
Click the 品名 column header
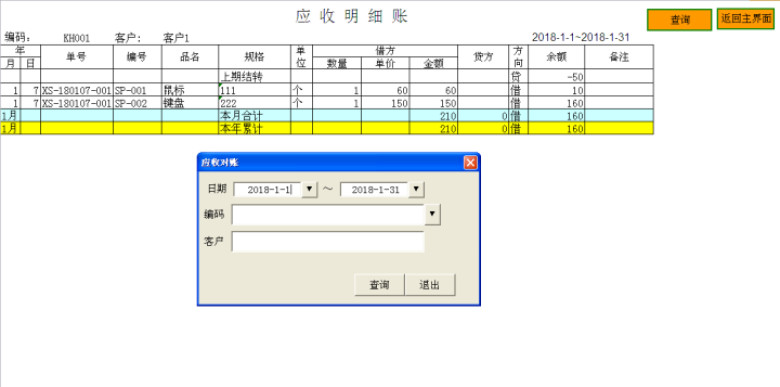190,57
